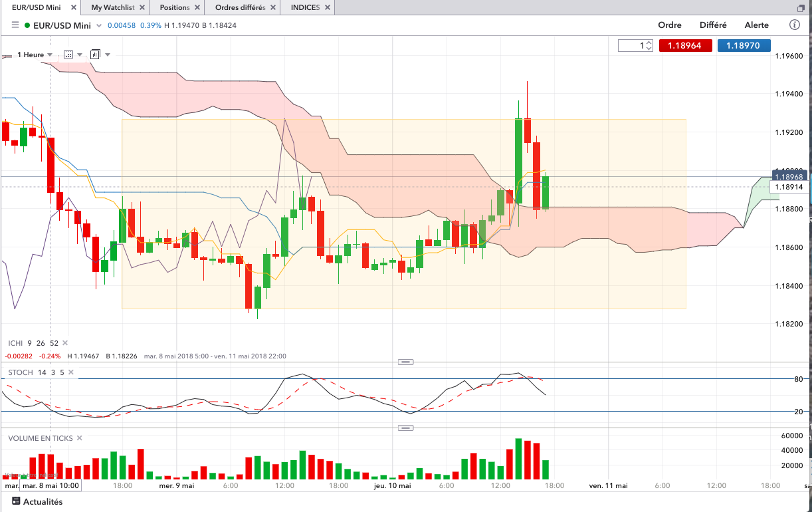Pop out the workspace window icon
Screen dimensions: 812x512
[x=801, y=8]
